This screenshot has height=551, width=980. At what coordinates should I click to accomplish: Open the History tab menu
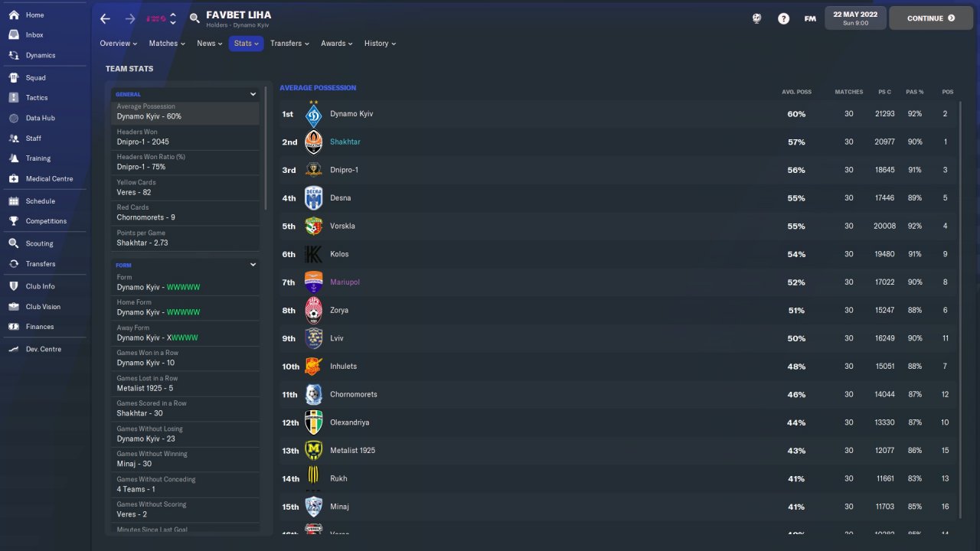pyautogui.click(x=380, y=44)
